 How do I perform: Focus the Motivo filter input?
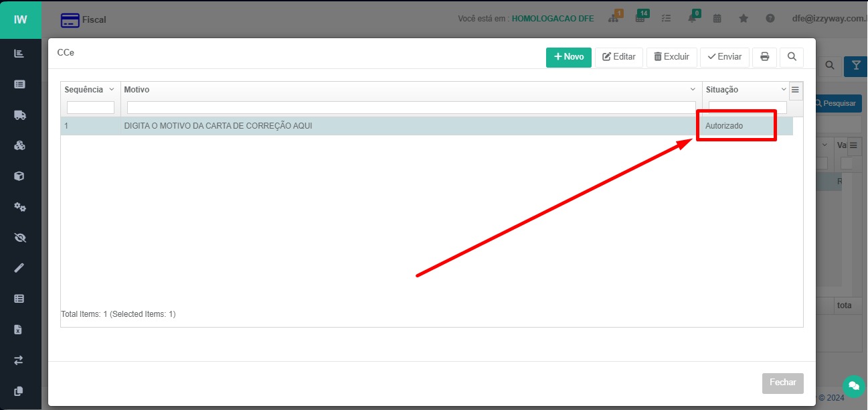coord(412,107)
